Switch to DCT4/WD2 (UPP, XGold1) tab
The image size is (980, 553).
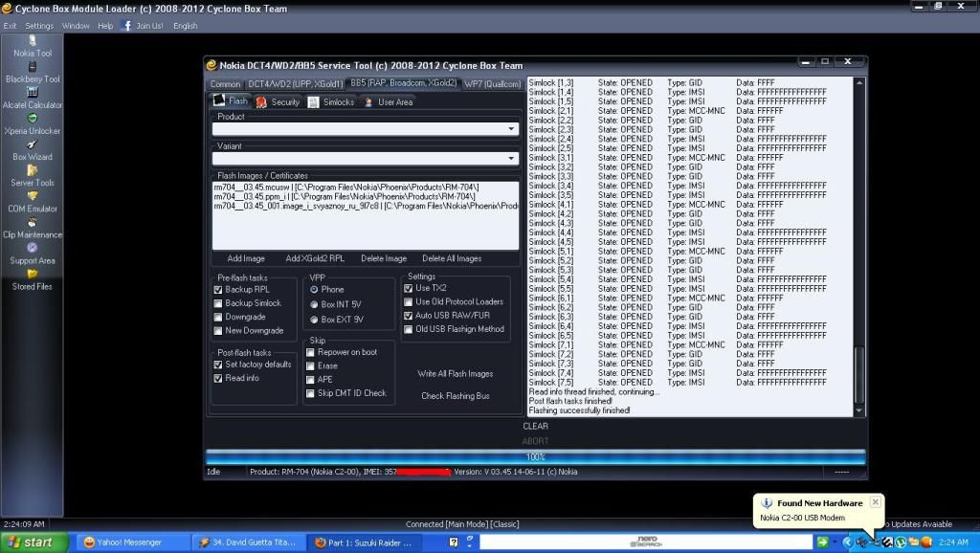point(295,84)
